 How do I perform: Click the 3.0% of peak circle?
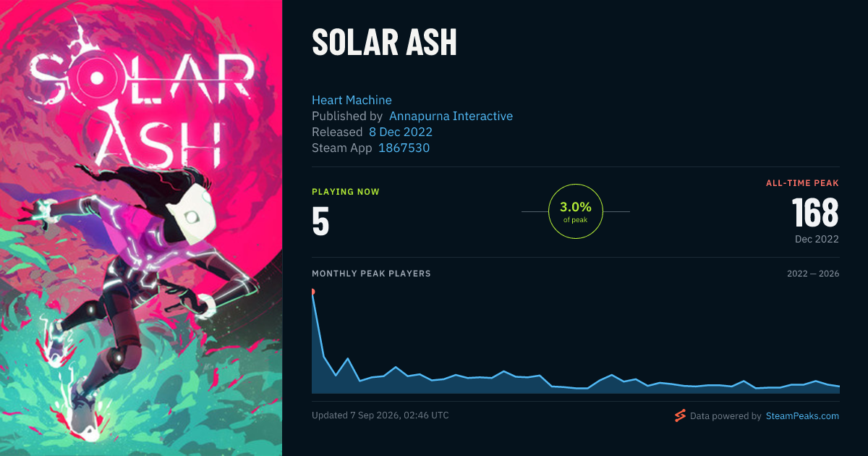(576, 211)
